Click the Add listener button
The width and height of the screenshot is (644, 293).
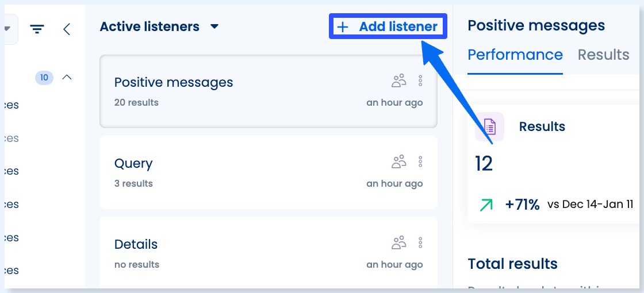point(388,26)
